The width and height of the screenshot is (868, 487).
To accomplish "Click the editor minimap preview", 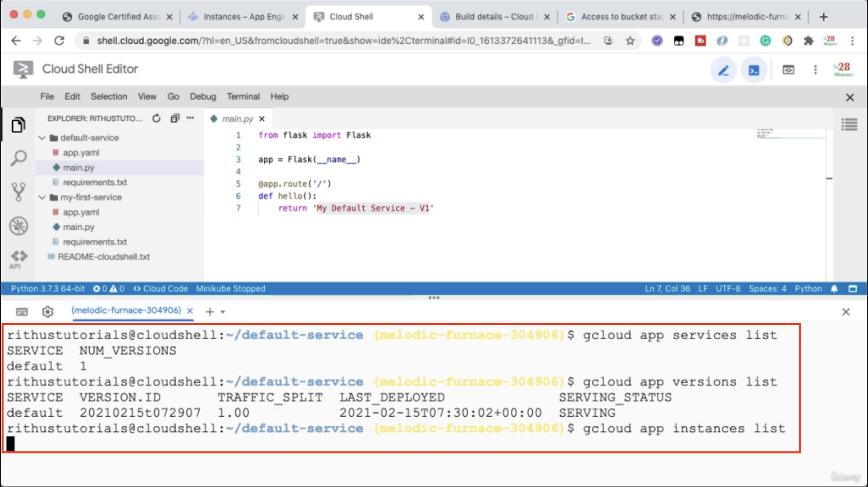I will (791, 134).
